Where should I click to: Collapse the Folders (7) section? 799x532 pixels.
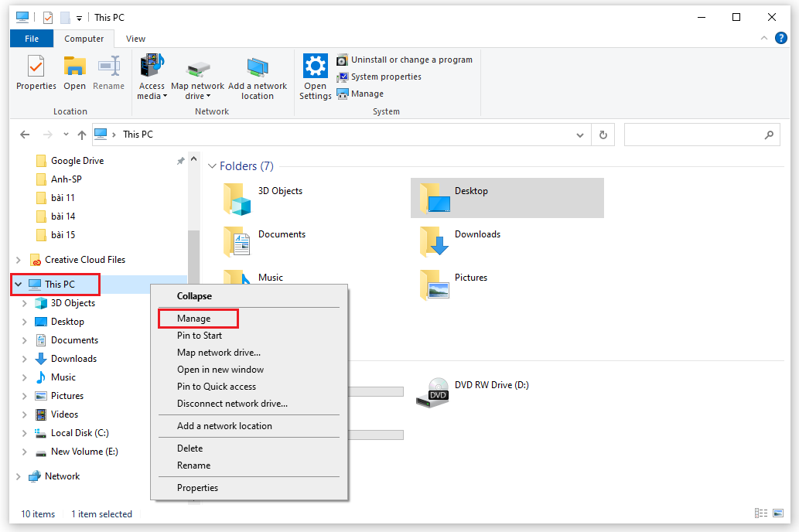[211, 165]
